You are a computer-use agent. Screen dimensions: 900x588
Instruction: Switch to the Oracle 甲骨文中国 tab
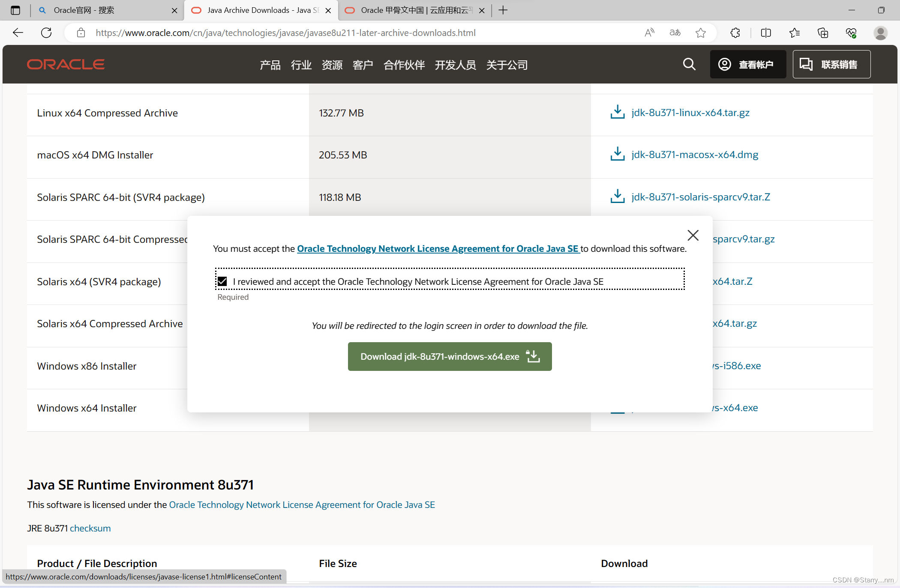point(414,10)
